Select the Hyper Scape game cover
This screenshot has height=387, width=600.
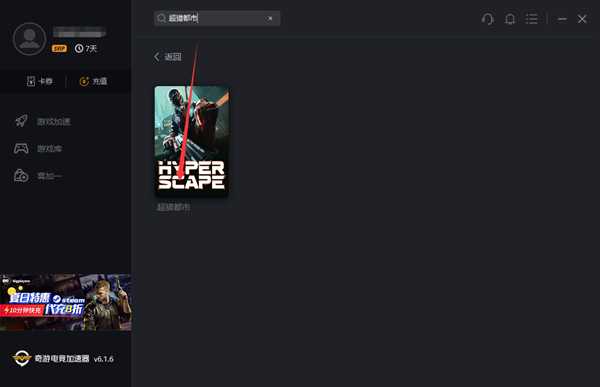point(192,140)
